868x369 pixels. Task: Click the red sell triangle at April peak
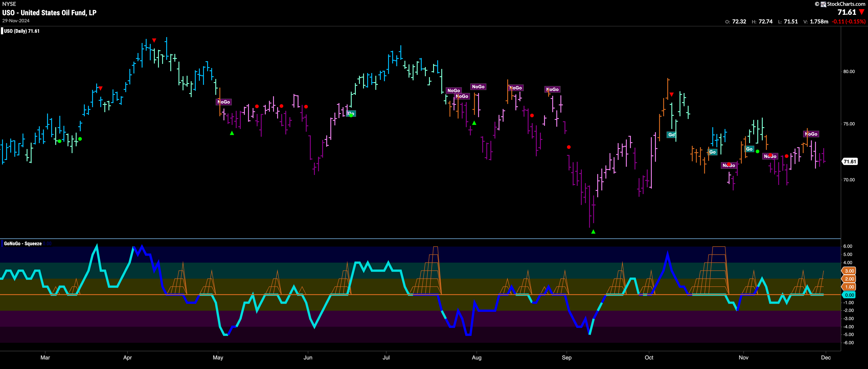tap(154, 40)
